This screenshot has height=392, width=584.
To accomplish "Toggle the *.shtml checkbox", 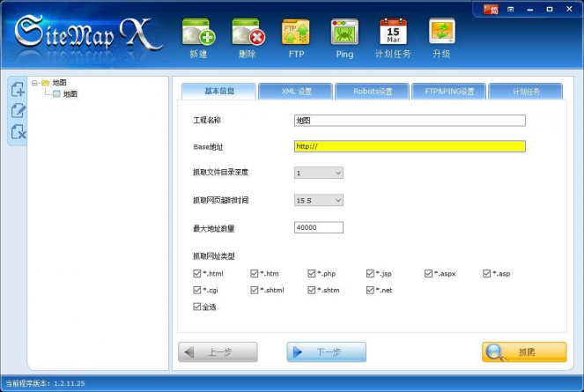I will point(255,290).
